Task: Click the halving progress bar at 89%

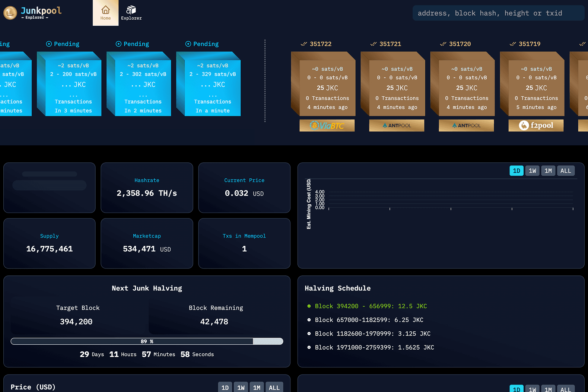Action: (147, 341)
